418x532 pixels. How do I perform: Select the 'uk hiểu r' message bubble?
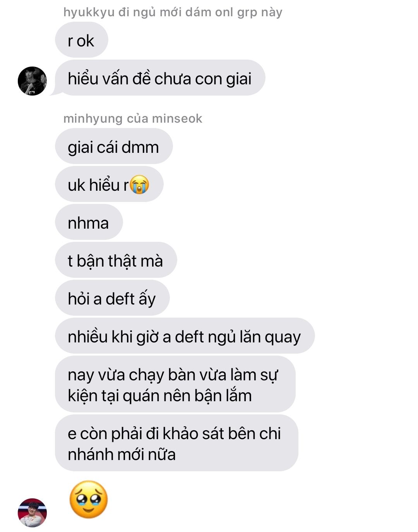(109, 184)
